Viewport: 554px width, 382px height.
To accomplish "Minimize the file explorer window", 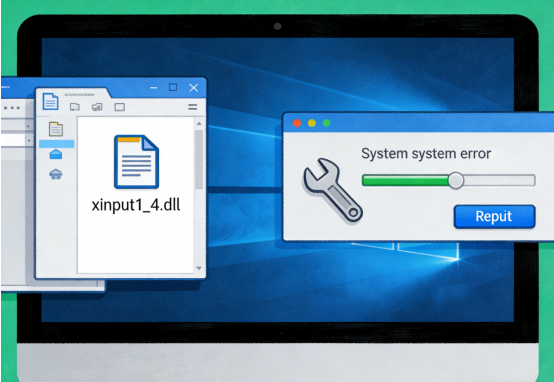I will coord(153,87).
